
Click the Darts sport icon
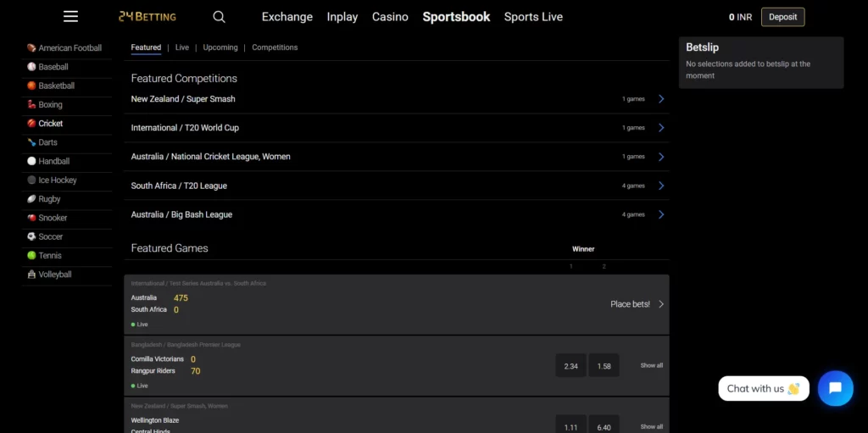[x=31, y=142]
